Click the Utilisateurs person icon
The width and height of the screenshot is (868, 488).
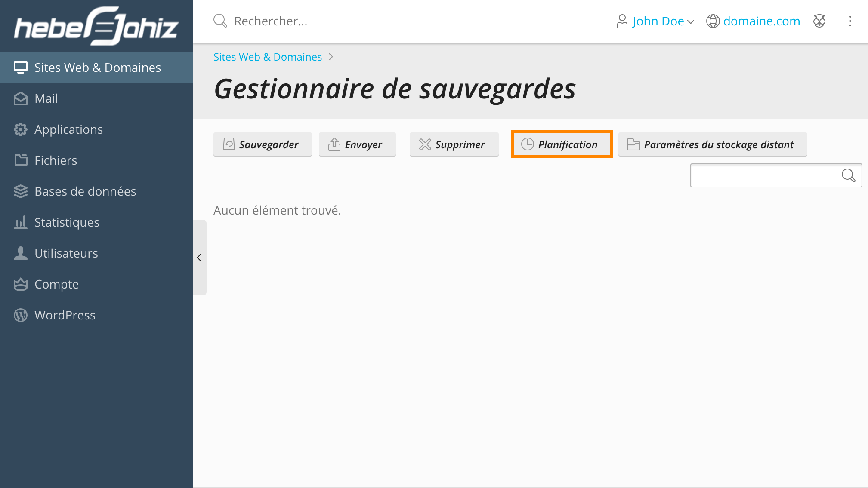click(20, 253)
